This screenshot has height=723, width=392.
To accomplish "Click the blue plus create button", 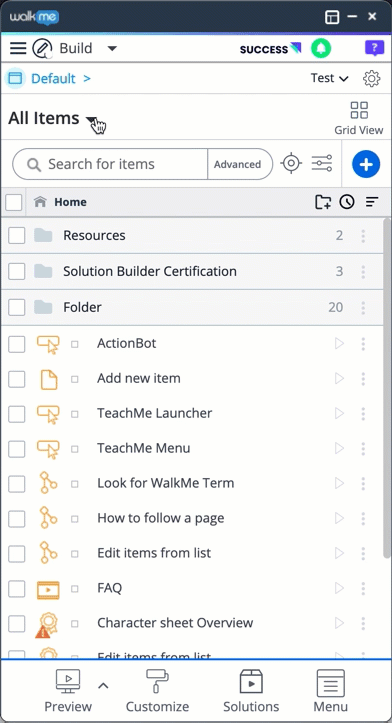I will [x=366, y=164].
